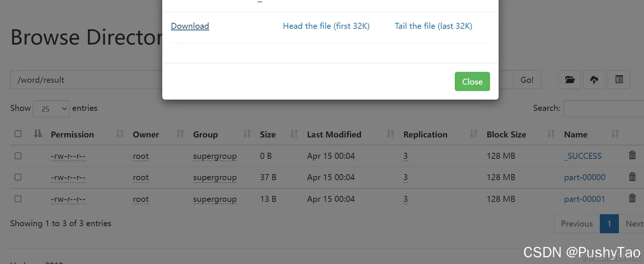The height and width of the screenshot is (264, 644).
Task: Delete part-00000 using its trash icon
Action: [x=632, y=177]
